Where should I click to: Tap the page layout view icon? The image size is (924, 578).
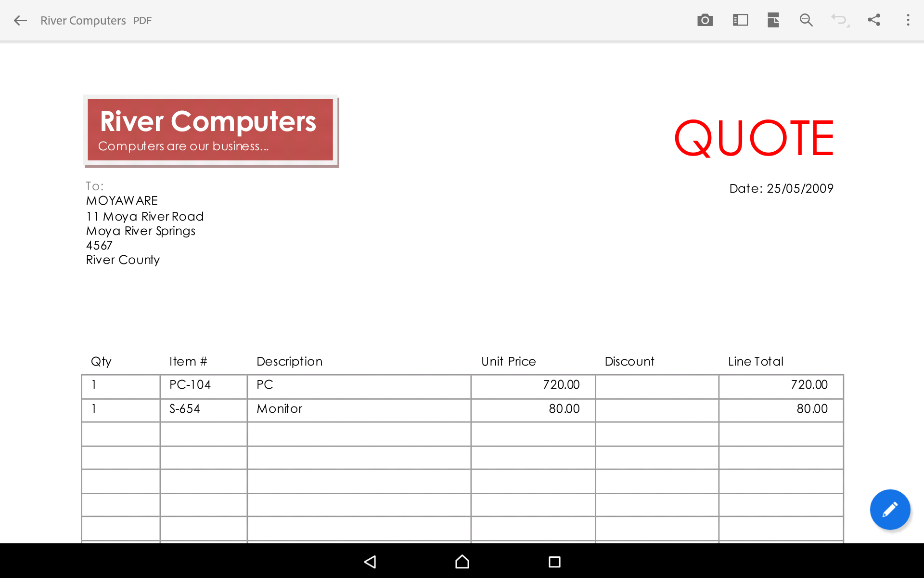coord(773,20)
